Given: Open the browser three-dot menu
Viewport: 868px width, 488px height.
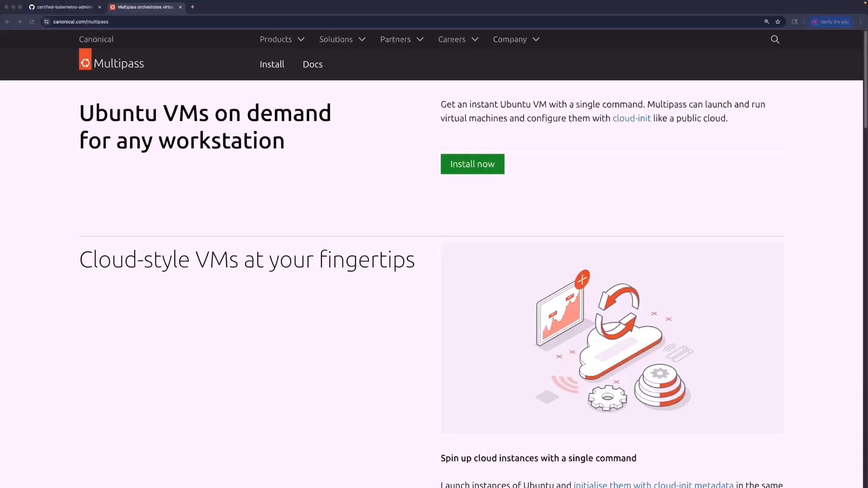Looking at the screenshot, I should point(860,22).
